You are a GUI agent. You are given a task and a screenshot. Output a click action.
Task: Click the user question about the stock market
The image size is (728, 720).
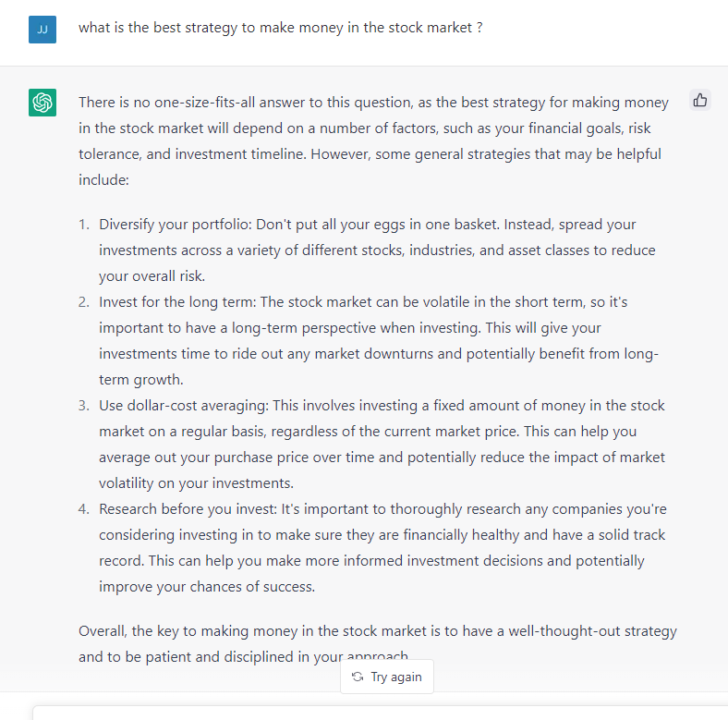tap(280, 28)
